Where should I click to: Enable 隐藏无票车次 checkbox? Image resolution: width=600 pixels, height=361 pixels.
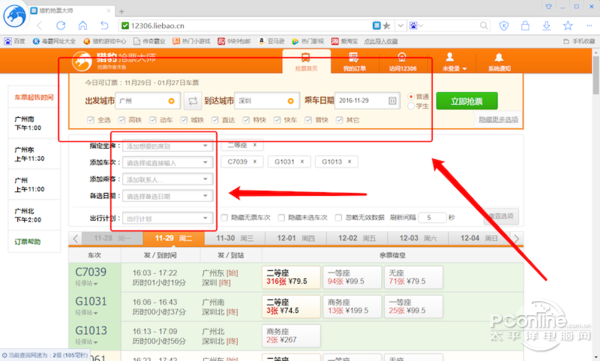pyautogui.click(x=224, y=217)
